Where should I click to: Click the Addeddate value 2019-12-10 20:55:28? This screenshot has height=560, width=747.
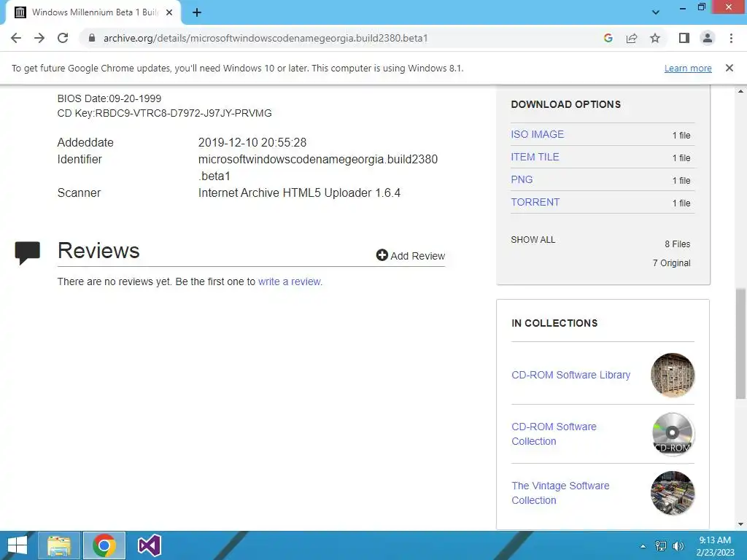252,142
